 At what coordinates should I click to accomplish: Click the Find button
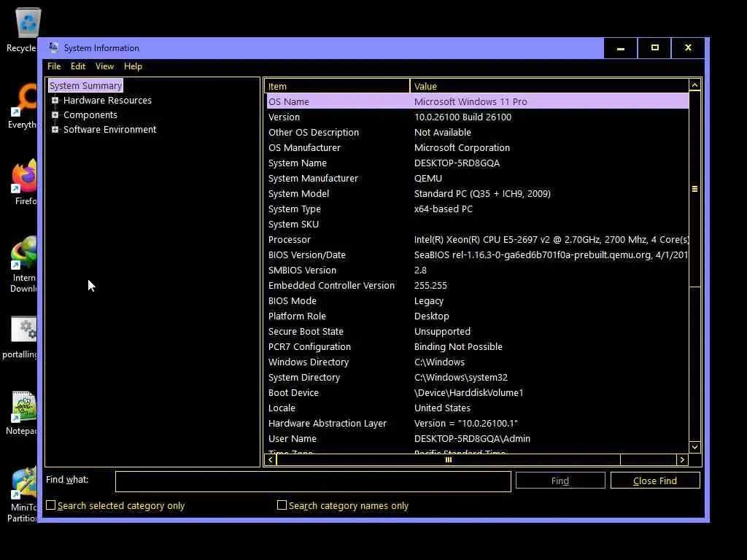560,481
